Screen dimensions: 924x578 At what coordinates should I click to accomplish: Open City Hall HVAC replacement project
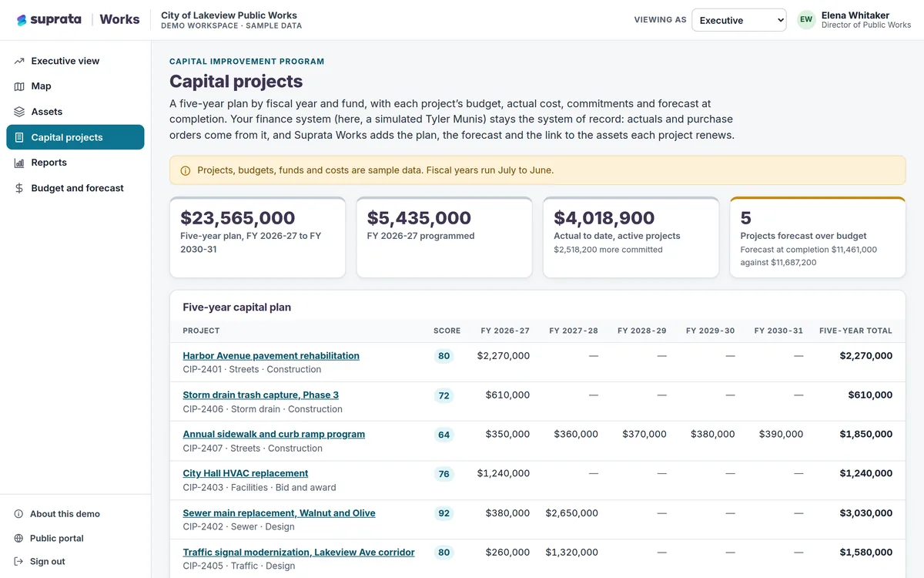pyautogui.click(x=245, y=474)
